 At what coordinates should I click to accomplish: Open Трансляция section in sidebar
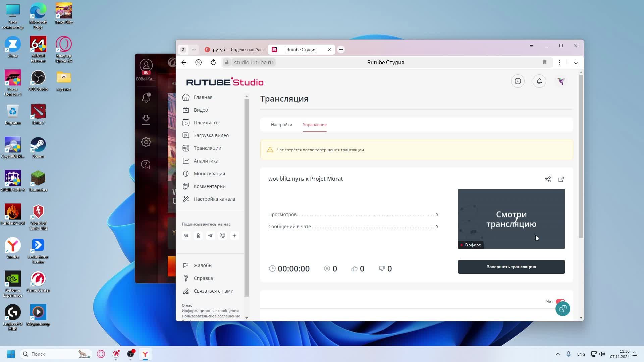(207, 147)
